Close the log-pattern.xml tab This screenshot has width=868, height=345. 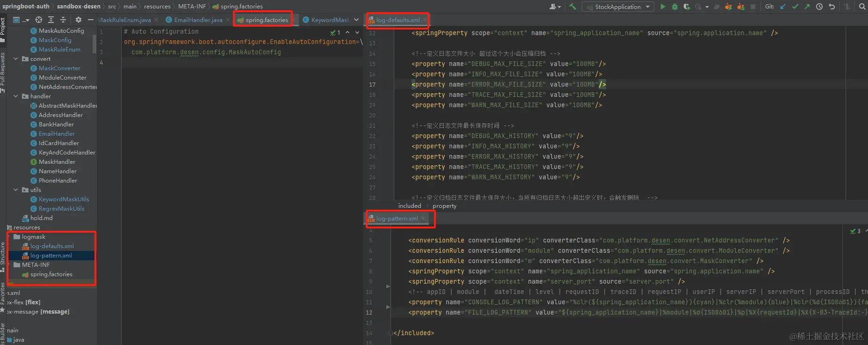tap(423, 218)
